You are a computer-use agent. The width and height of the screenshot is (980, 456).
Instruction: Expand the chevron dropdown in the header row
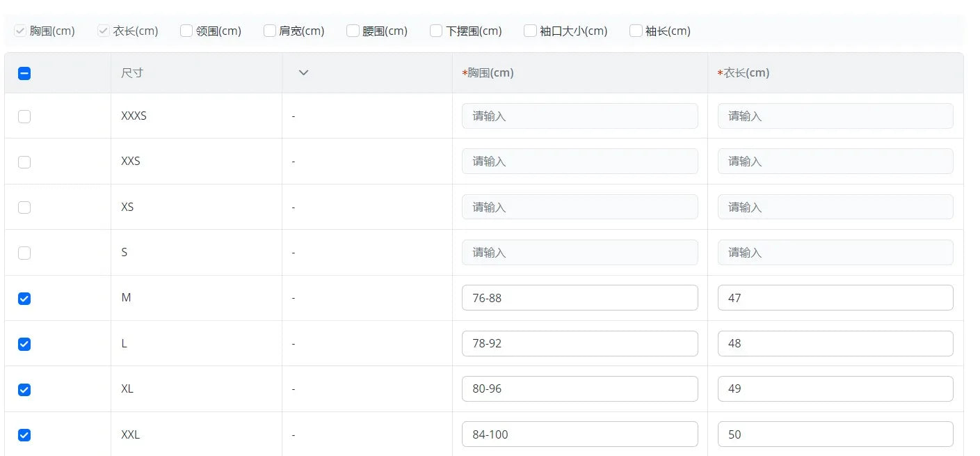pos(303,73)
